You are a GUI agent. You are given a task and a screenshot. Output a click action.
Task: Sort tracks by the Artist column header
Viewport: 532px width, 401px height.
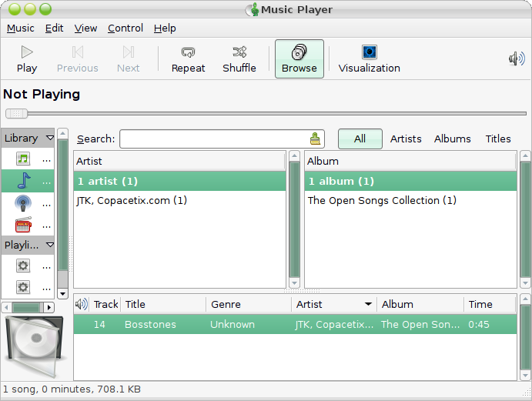(x=334, y=304)
